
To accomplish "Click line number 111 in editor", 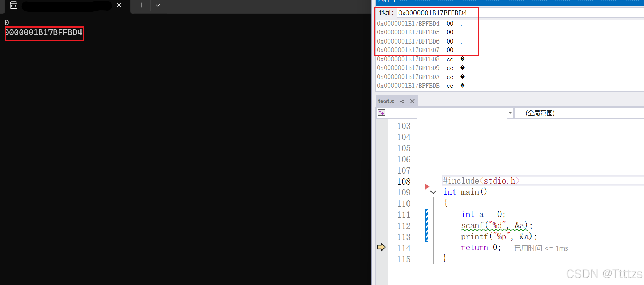I will 404,215.
